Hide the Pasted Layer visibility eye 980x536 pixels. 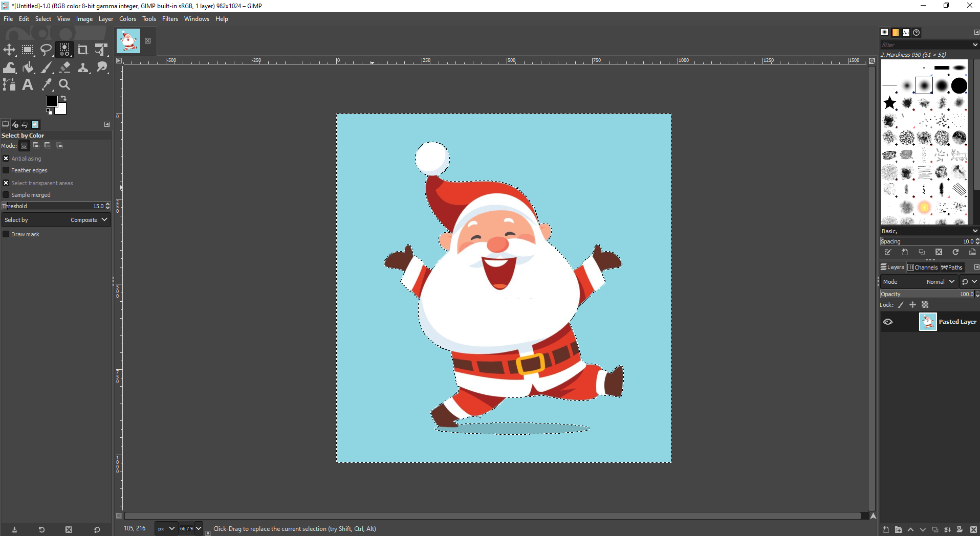click(888, 322)
